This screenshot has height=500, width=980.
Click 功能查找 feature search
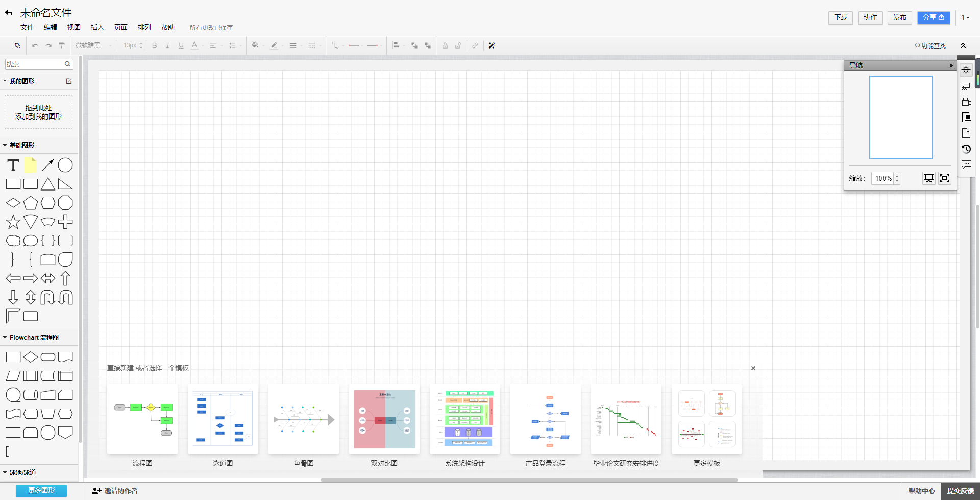click(x=930, y=45)
